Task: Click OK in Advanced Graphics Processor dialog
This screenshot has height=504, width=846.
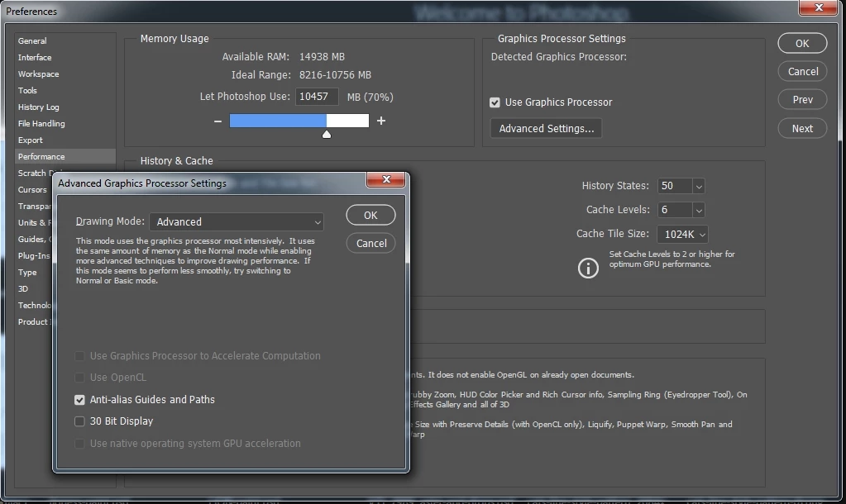Action: 370,215
